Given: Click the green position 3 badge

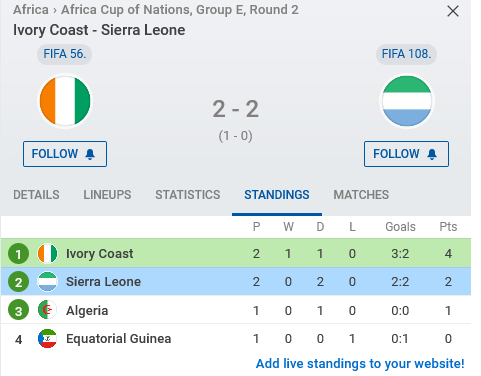Looking at the screenshot, I should point(18,310).
